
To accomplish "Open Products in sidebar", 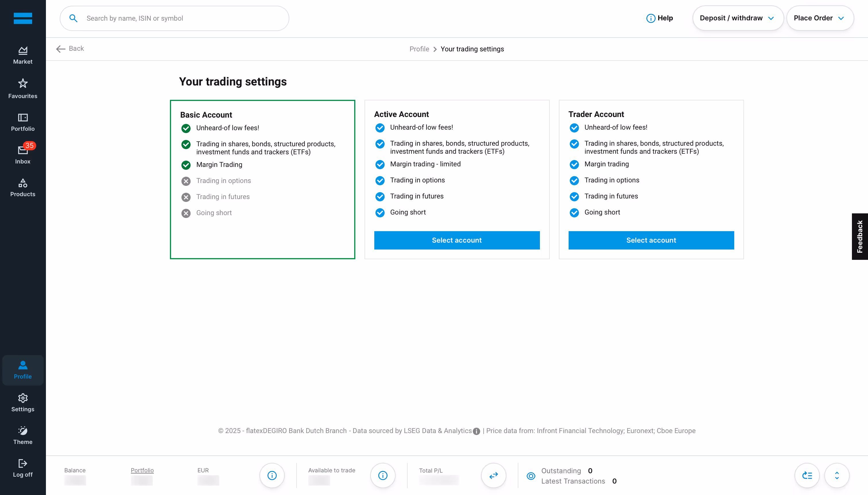I will 23,187.
